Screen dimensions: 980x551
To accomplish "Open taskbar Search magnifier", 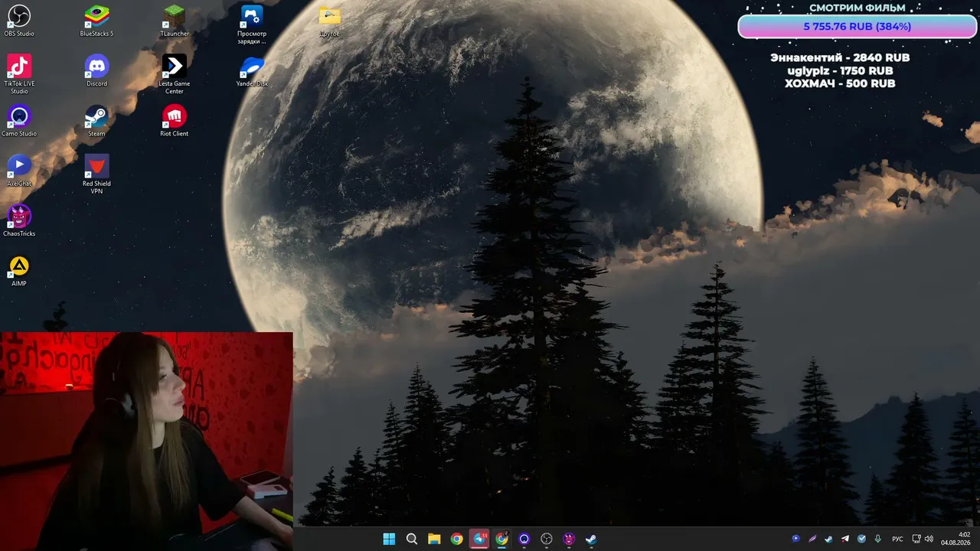I will [x=411, y=539].
